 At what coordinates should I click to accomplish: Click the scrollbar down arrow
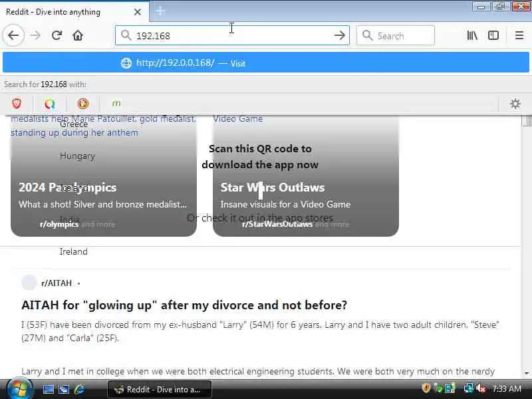[x=526, y=373]
